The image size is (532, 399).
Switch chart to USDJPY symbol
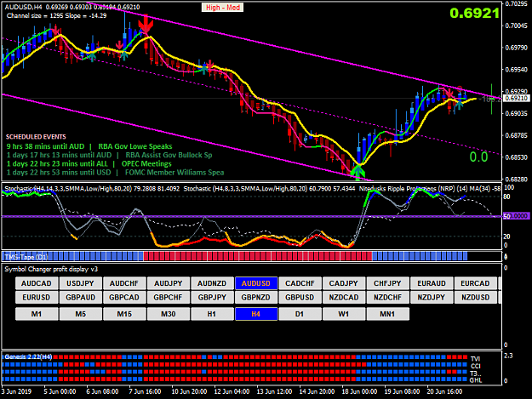click(80, 283)
